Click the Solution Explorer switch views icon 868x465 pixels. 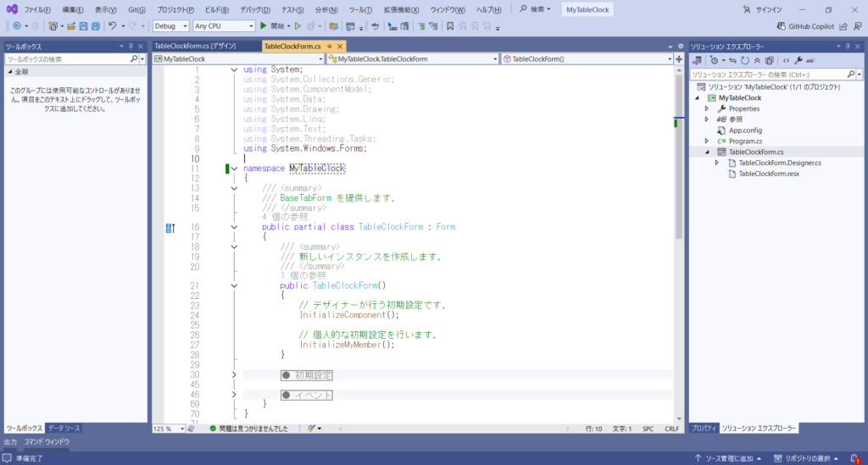click(x=697, y=60)
